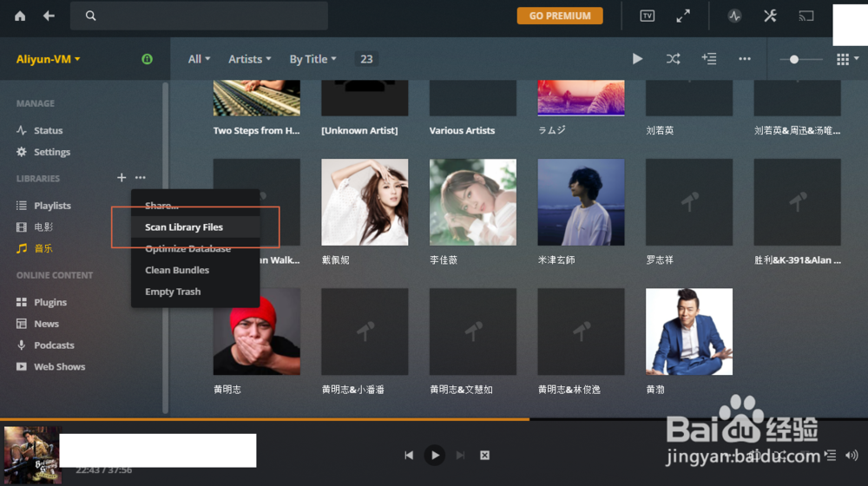
Task: Select Empty Trash menu item
Action: (195, 292)
